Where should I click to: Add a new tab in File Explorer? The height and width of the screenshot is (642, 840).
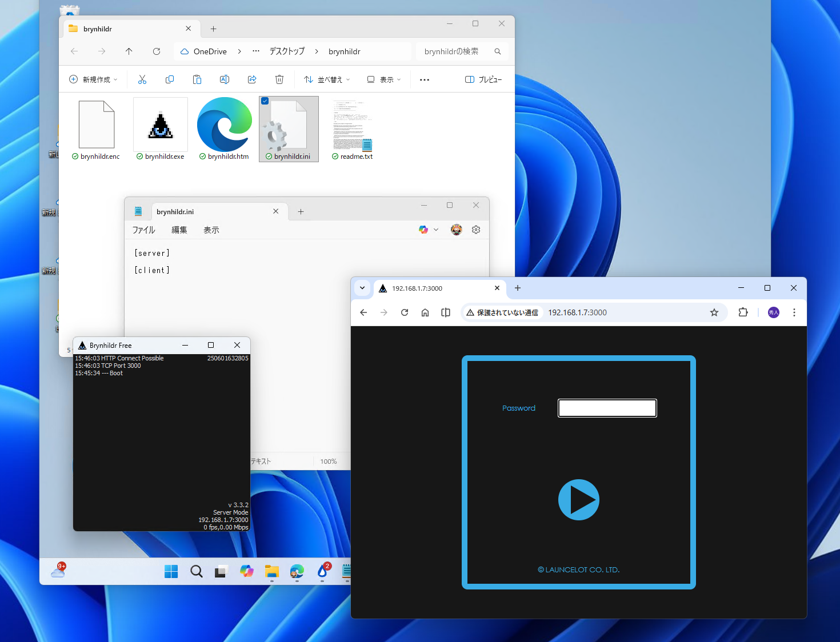tap(213, 29)
